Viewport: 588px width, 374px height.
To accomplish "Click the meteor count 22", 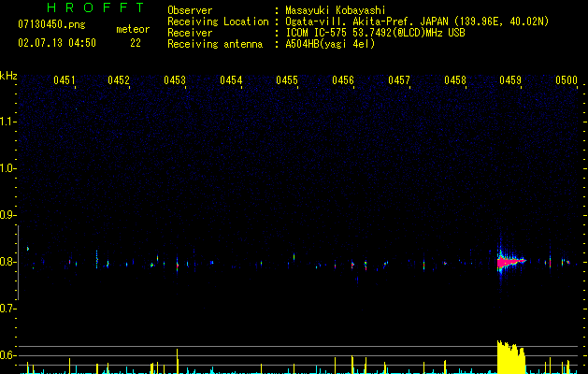I will pyautogui.click(x=136, y=43).
